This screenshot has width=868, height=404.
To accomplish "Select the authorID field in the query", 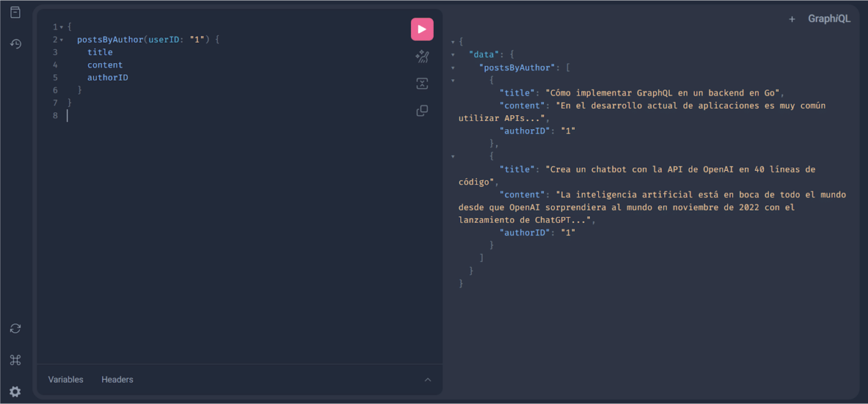I will (108, 77).
